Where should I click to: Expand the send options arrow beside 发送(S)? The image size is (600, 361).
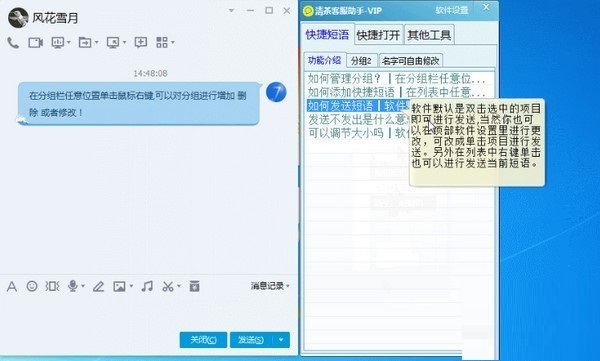point(281,340)
